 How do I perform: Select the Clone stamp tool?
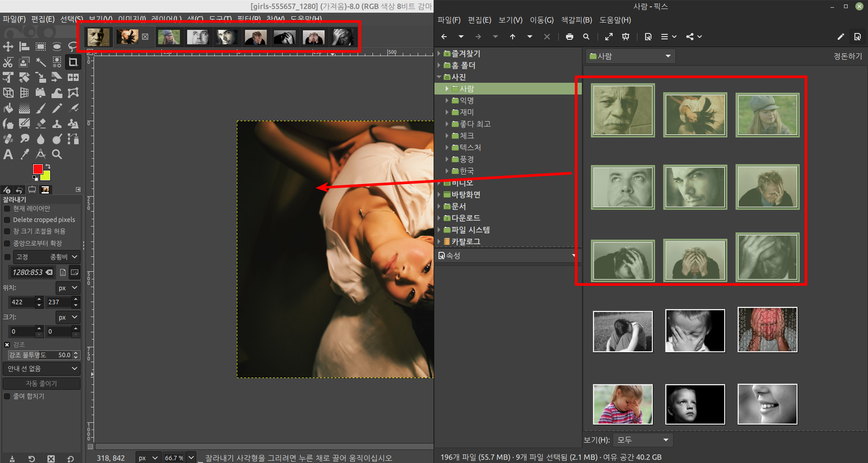57,123
